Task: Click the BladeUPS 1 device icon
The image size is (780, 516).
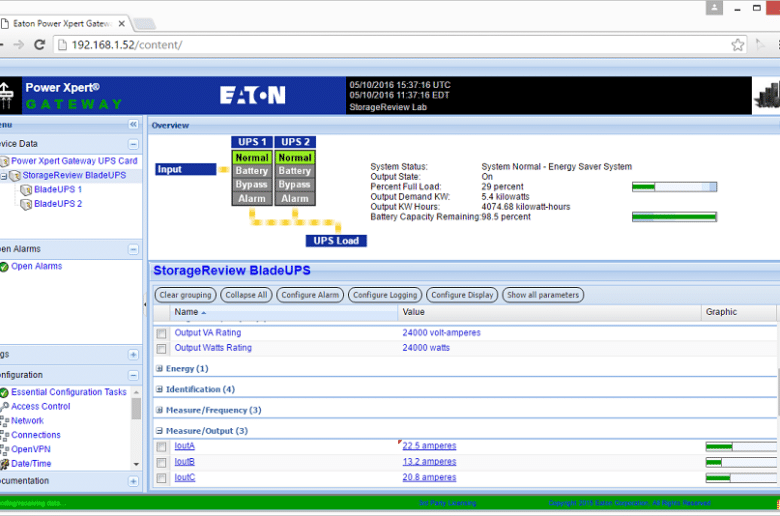Action: click(x=26, y=190)
